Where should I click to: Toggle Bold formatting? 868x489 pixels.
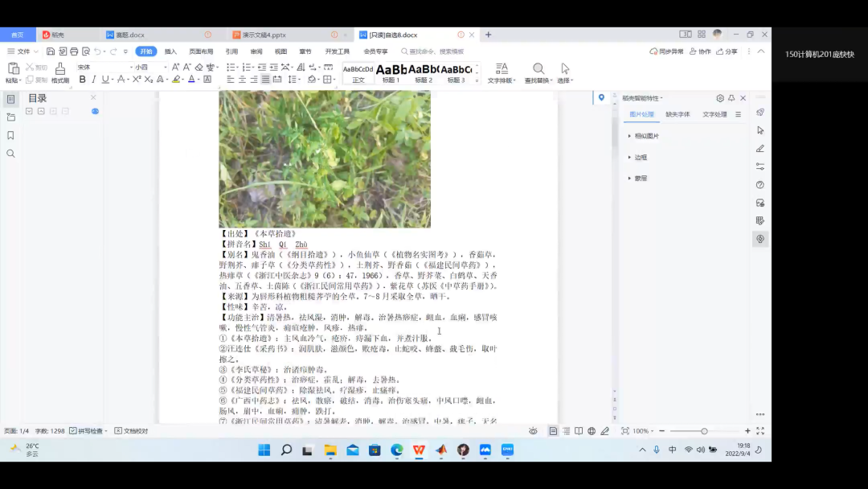[x=83, y=80]
